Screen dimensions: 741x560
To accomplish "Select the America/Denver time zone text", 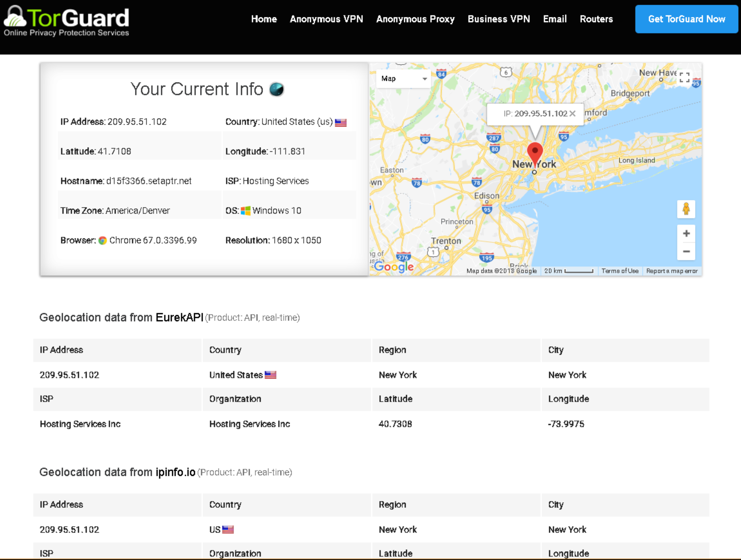I will click(138, 211).
